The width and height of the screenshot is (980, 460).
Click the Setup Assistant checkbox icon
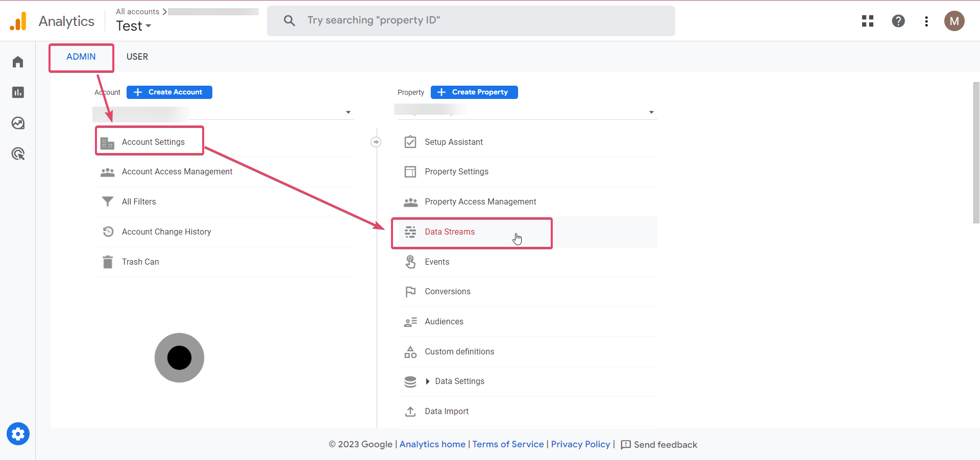410,142
